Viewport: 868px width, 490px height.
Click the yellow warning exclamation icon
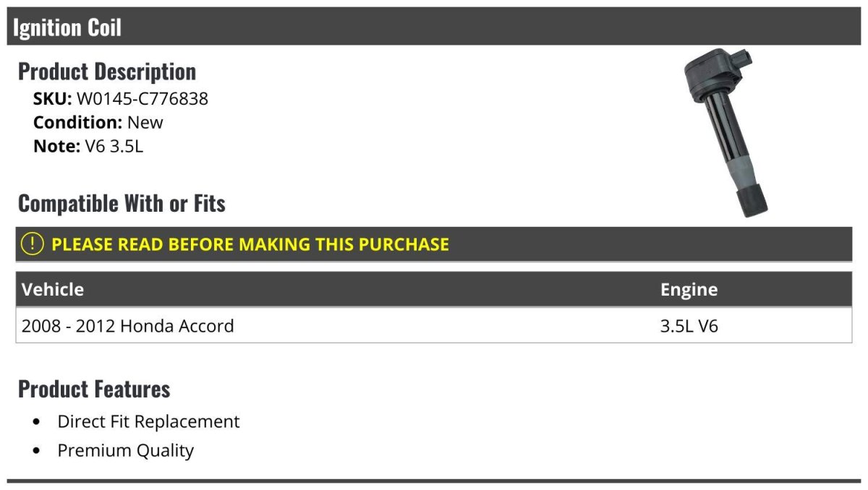[x=33, y=244]
